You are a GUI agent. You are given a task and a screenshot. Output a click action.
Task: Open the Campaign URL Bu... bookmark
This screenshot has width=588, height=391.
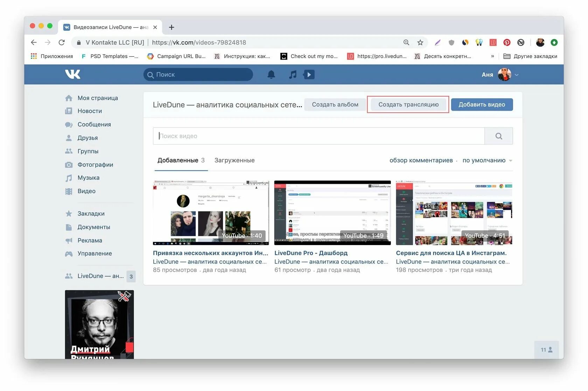[176, 56]
